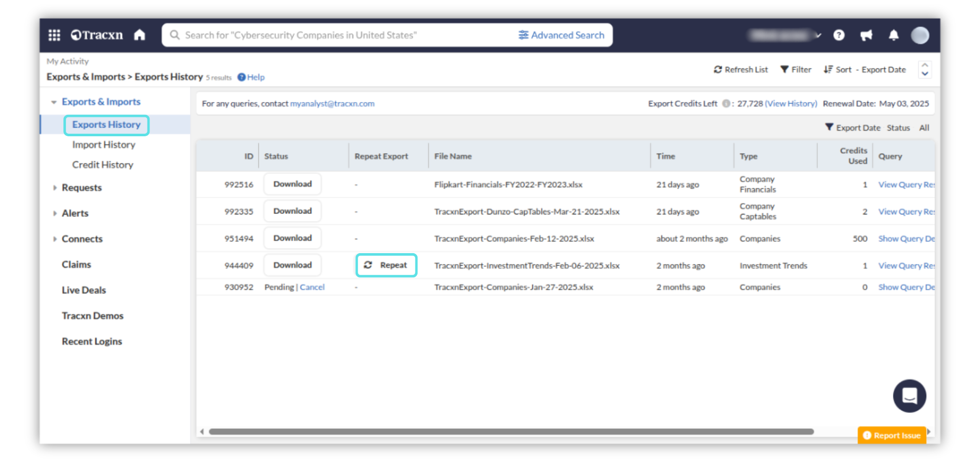Viewport: 980px width, 468px height.
Task: Open the help question mark icon in header
Action: pyautogui.click(x=839, y=35)
